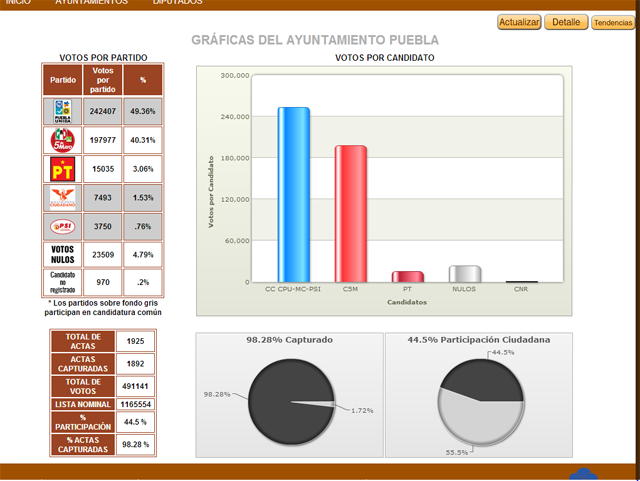Click the Movimiento Ciudadano party logo
This screenshot has height=481, width=640.
pos(62,198)
